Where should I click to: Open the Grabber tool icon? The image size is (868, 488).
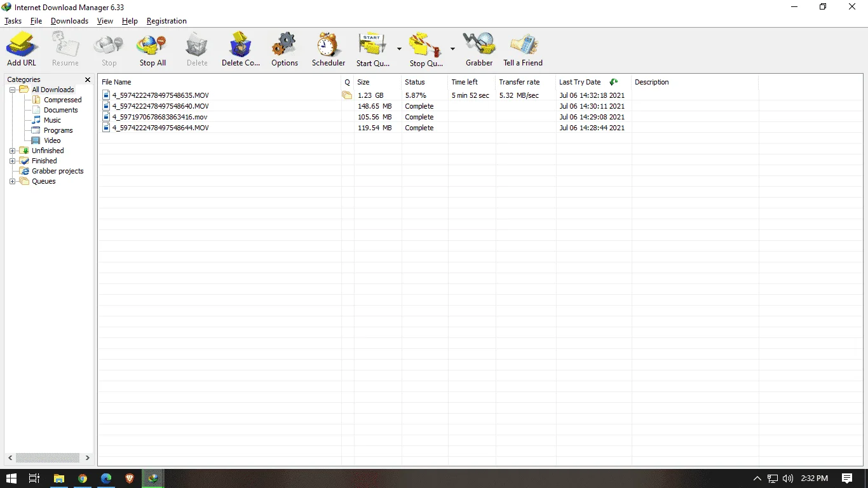(479, 44)
